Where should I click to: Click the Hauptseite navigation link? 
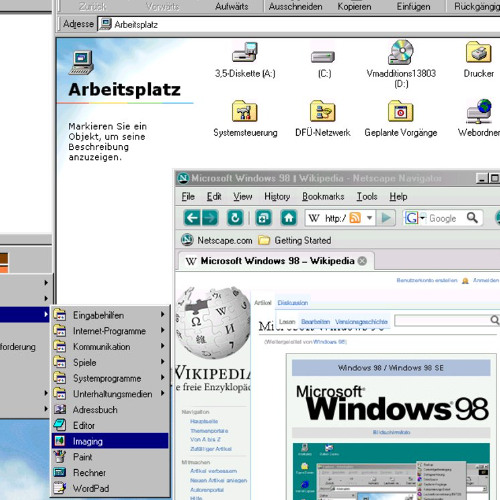[204, 421]
